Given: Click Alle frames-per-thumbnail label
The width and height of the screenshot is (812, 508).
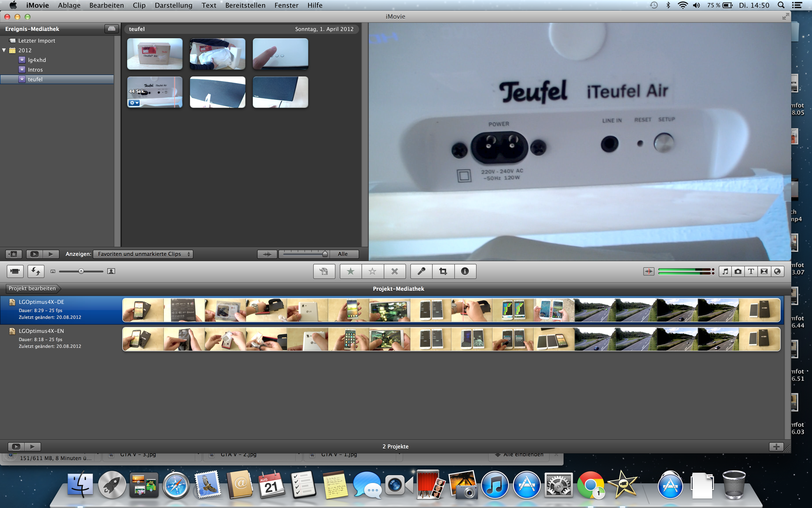Looking at the screenshot, I should (343, 254).
